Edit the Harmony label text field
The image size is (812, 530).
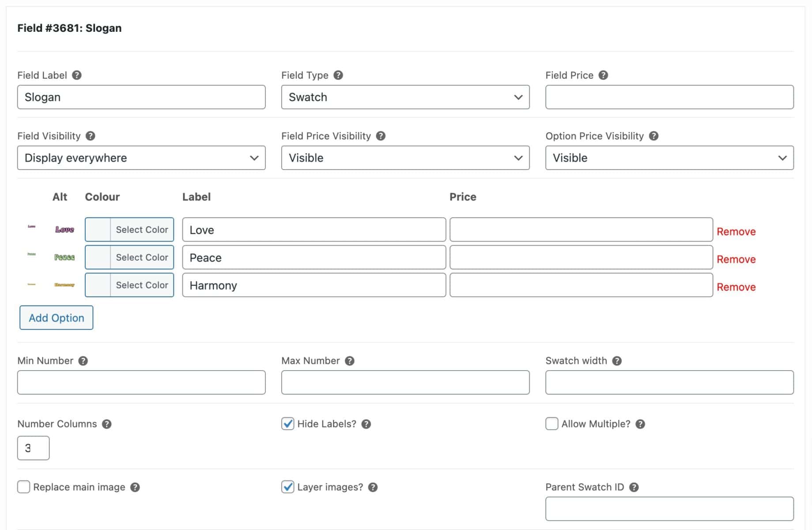point(314,285)
